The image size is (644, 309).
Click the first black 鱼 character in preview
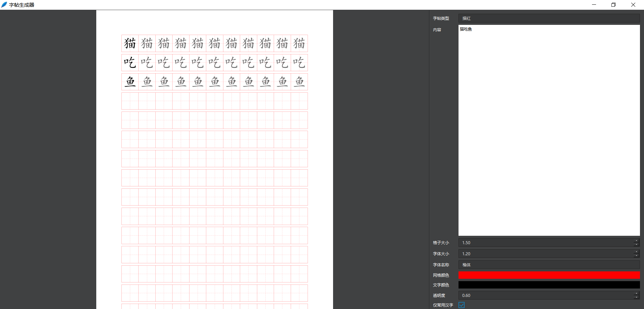130,82
